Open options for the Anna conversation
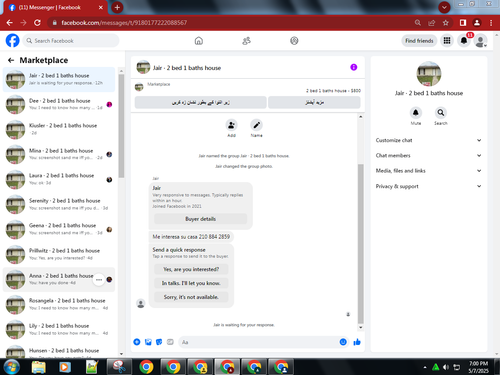 tap(99, 280)
